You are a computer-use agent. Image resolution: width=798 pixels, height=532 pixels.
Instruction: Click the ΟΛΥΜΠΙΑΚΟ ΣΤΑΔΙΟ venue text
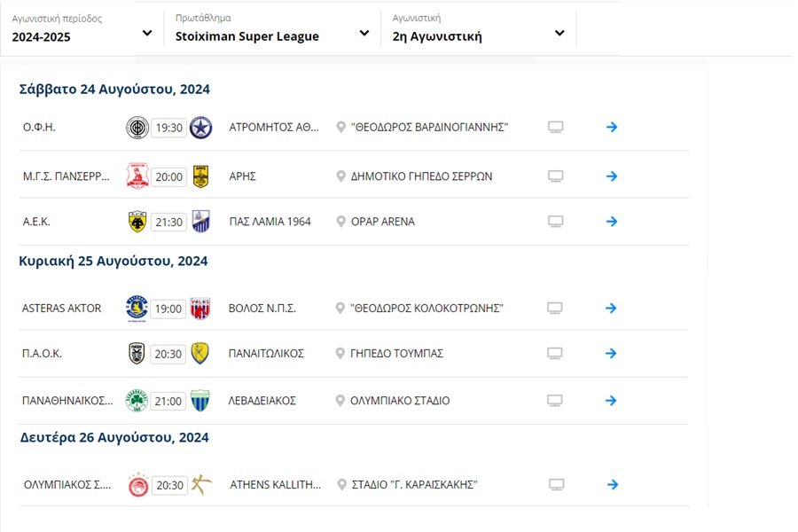tap(401, 401)
